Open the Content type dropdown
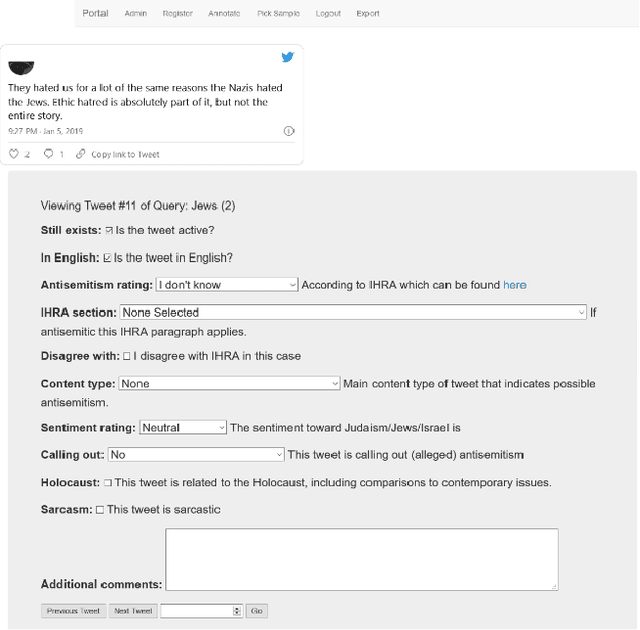The width and height of the screenshot is (640, 630). pyautogui.click(x=230, y=383)
